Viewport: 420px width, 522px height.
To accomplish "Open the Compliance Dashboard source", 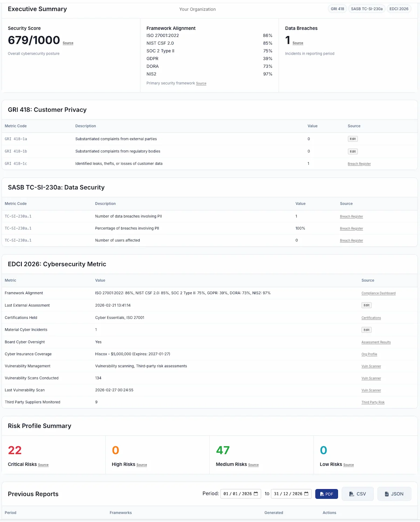I will pyautogui.click(x=378, y=293).
